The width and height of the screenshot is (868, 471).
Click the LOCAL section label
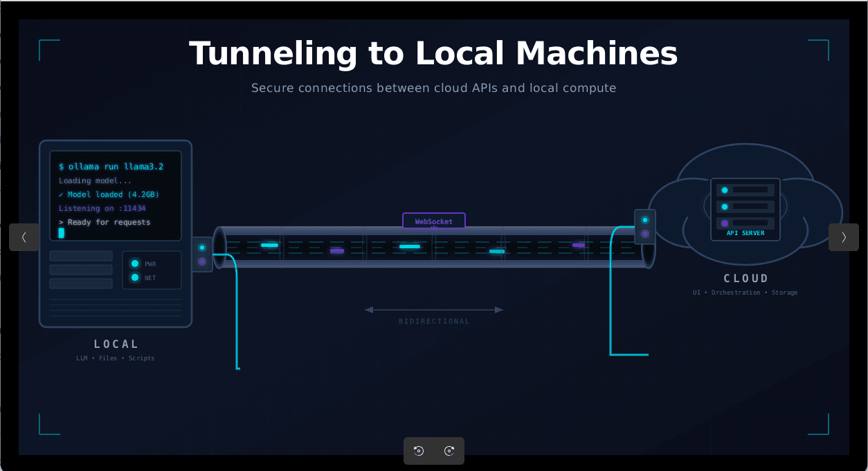[x=116, y=344]
